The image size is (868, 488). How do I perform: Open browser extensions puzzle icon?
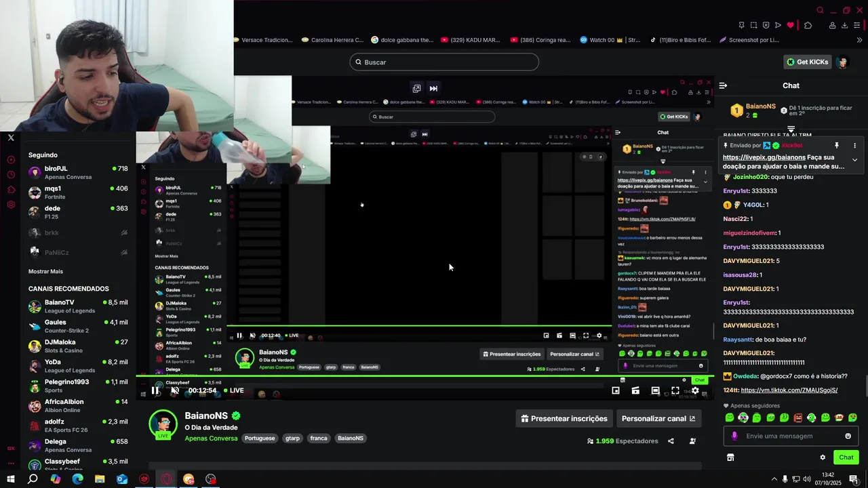tap(808, 25)
